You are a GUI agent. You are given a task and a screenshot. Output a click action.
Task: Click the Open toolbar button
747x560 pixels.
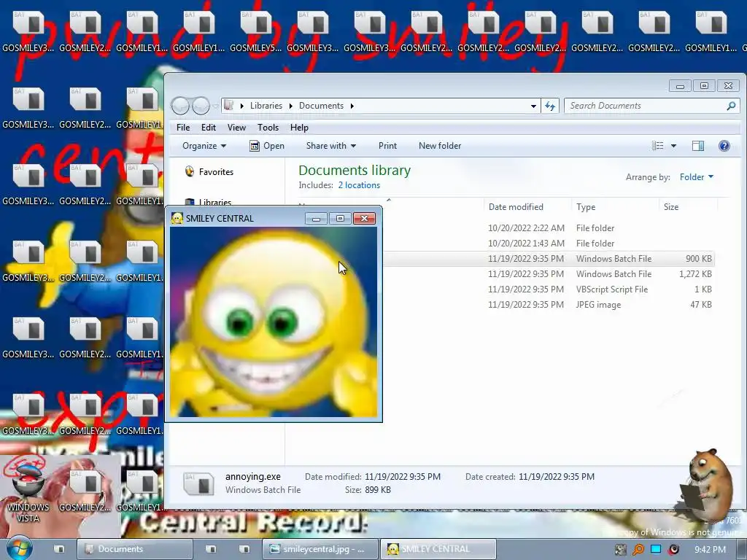pyautogui.click(x=267, y=146)
